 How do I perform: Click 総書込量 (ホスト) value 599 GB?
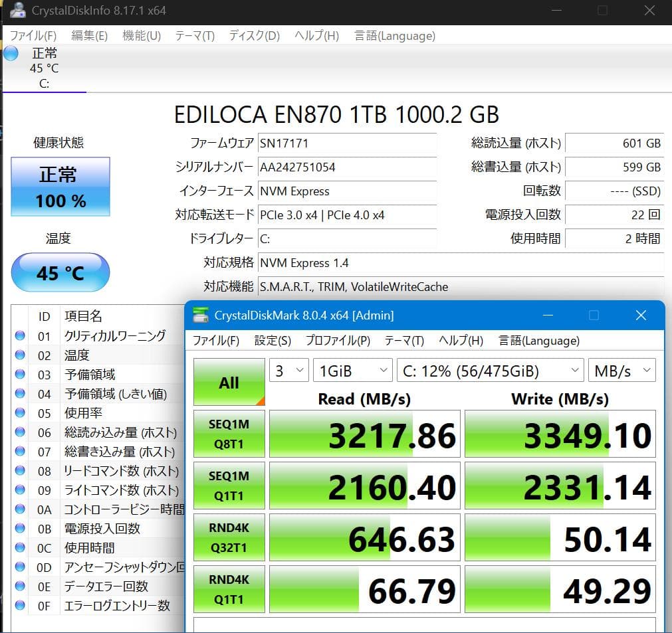(x=615, y=167)
